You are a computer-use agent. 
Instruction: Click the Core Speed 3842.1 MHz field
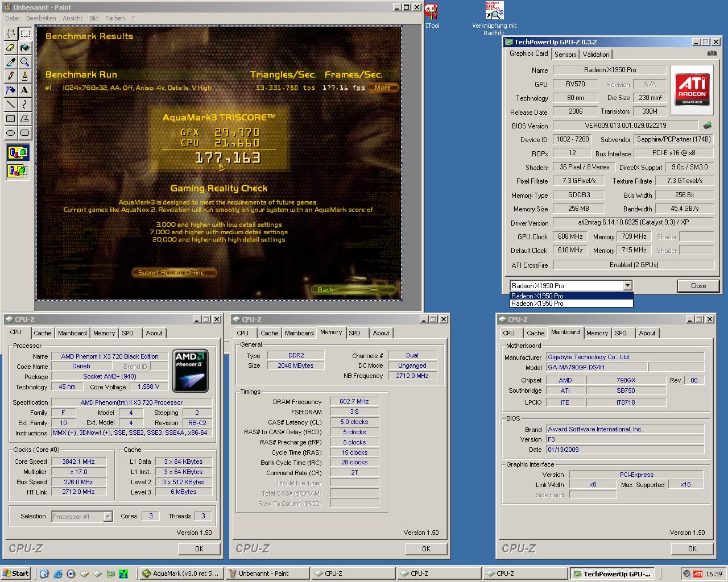click(x=78, y=462)
